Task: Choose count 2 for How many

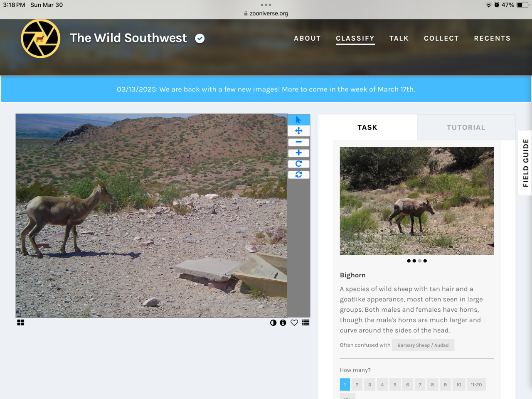Action: click(x=357, y=384)
